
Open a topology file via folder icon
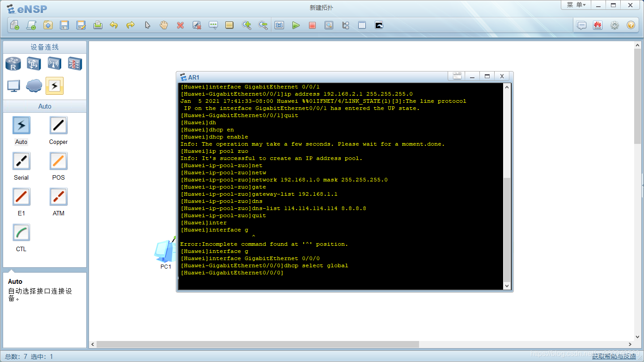[48, 25]
